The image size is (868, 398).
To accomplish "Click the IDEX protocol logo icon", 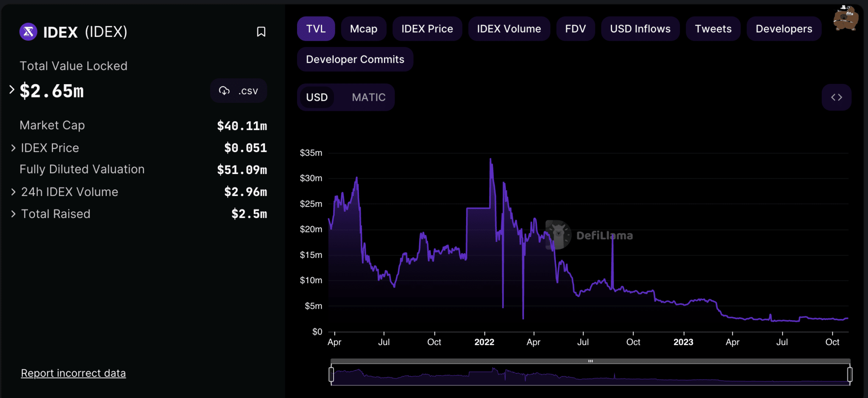I will (x=28, y=32).
